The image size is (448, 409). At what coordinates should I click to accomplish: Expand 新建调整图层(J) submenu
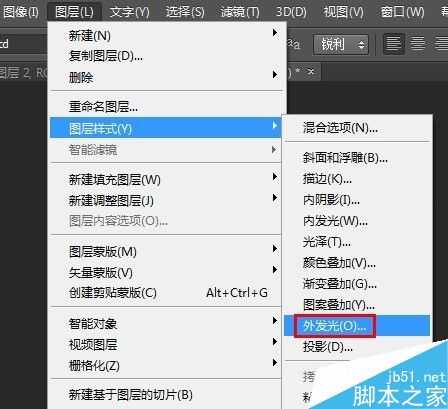pos(167,201)
